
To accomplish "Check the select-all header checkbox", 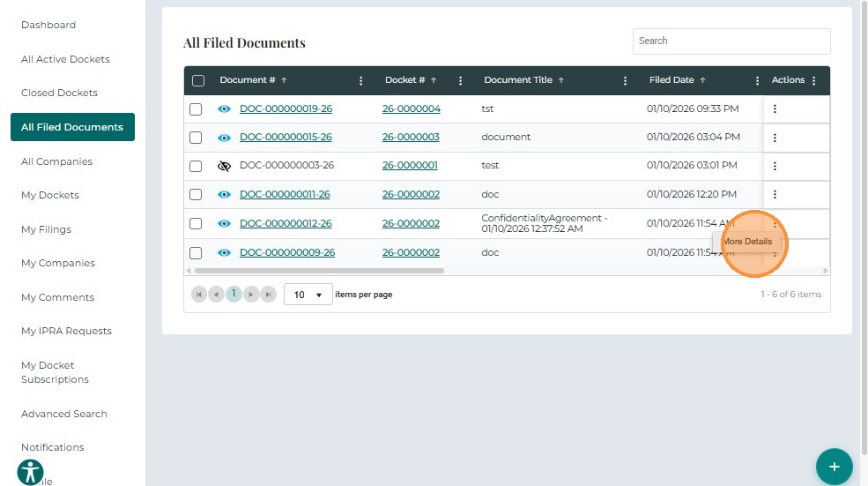I will (198, 81).
